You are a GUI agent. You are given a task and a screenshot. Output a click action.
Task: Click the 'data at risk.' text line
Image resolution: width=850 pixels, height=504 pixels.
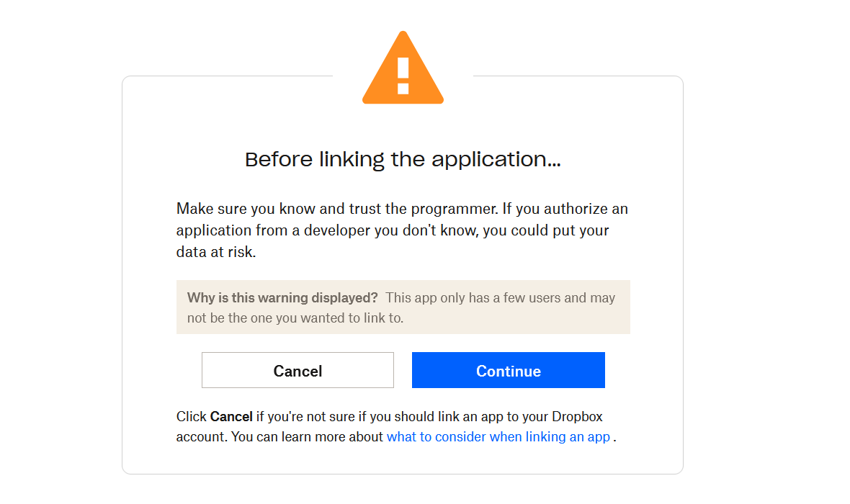click(x=216, y=252)
